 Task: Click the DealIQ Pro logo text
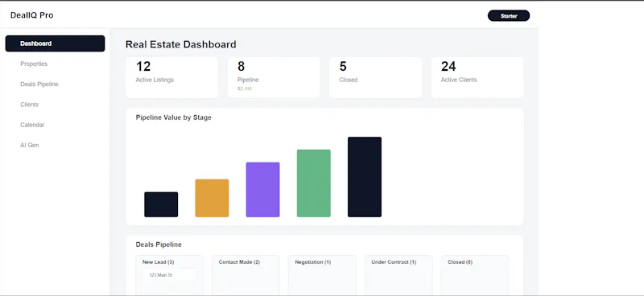tap(32, 15)
